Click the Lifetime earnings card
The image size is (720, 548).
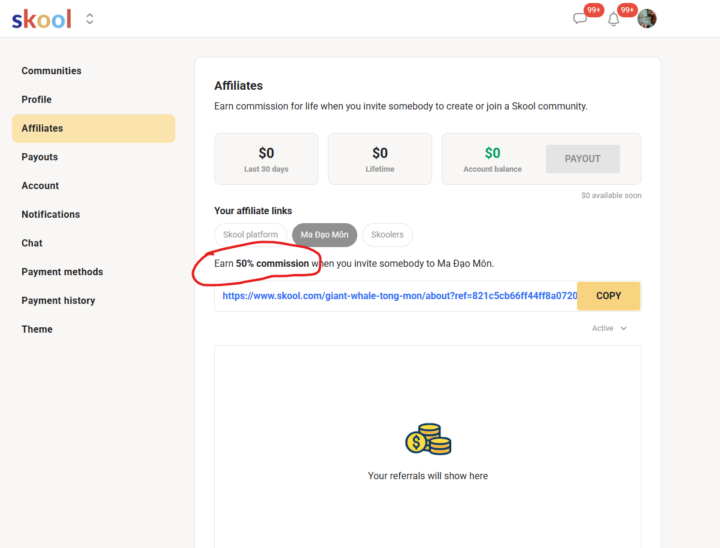[x=380, y=159]
